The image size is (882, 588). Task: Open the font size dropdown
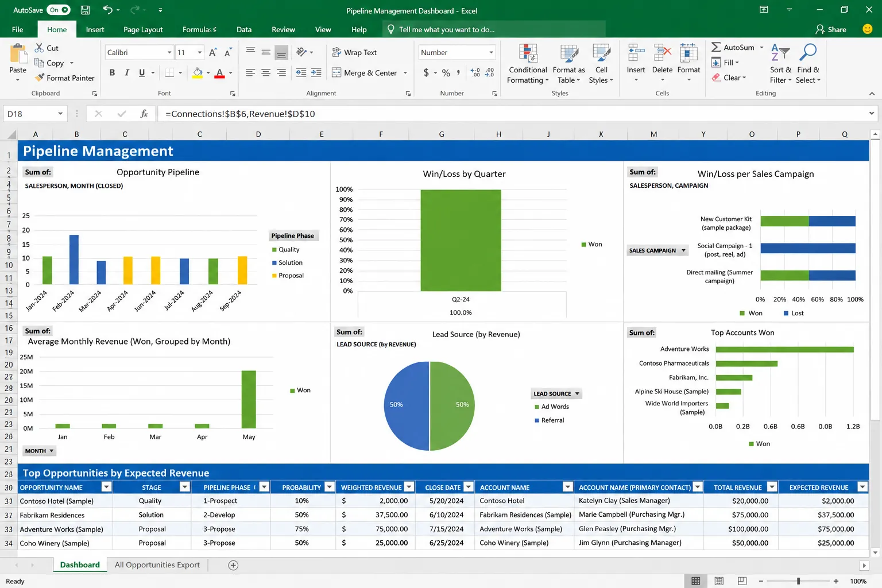(x=200, y=52)
